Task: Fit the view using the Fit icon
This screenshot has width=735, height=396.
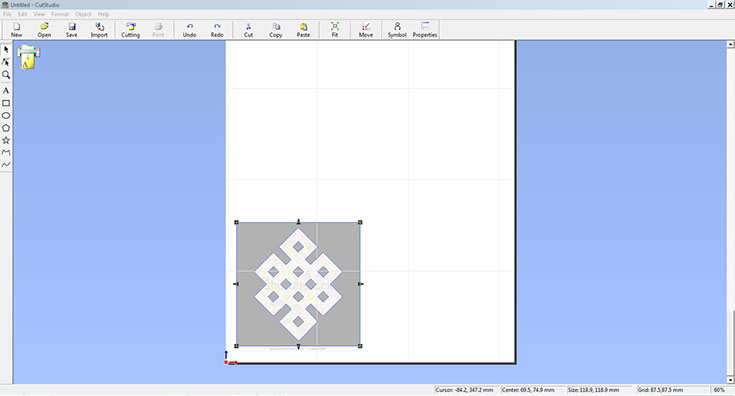Action: click(x=335, y=30)
